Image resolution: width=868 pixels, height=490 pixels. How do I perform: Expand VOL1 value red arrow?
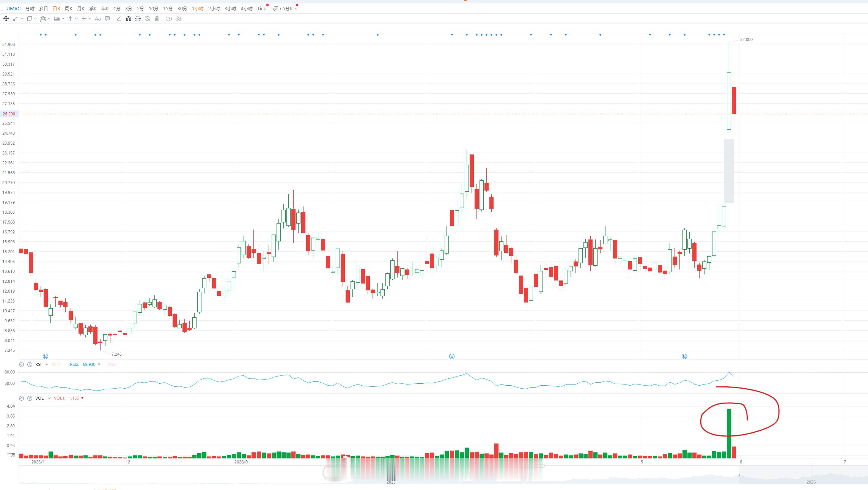click(x=82, y=398)
